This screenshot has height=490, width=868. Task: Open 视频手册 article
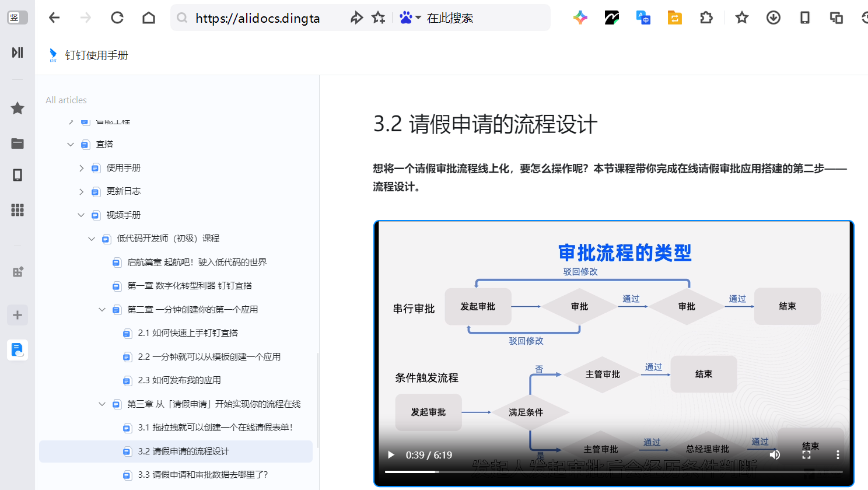124,215
